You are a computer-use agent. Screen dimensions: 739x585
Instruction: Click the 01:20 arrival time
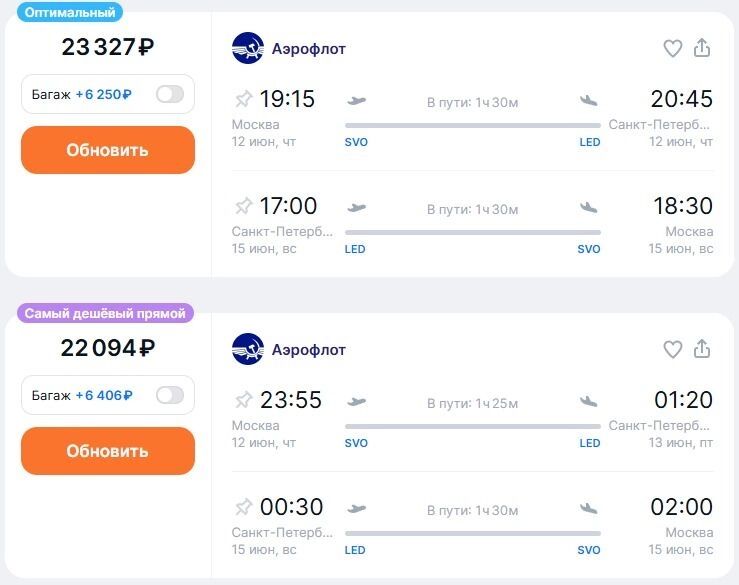pyautogui.click(x=683, y=400)
